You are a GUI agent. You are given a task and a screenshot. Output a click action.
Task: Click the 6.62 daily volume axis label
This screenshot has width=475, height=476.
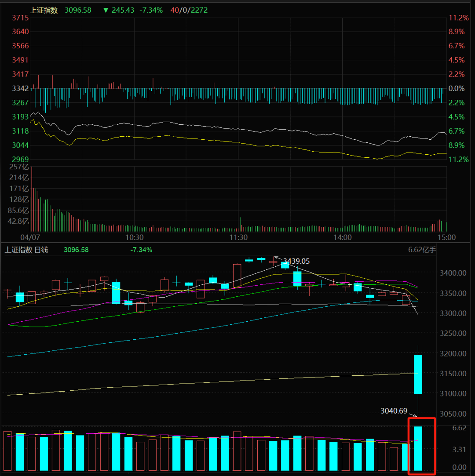point(459,428)
